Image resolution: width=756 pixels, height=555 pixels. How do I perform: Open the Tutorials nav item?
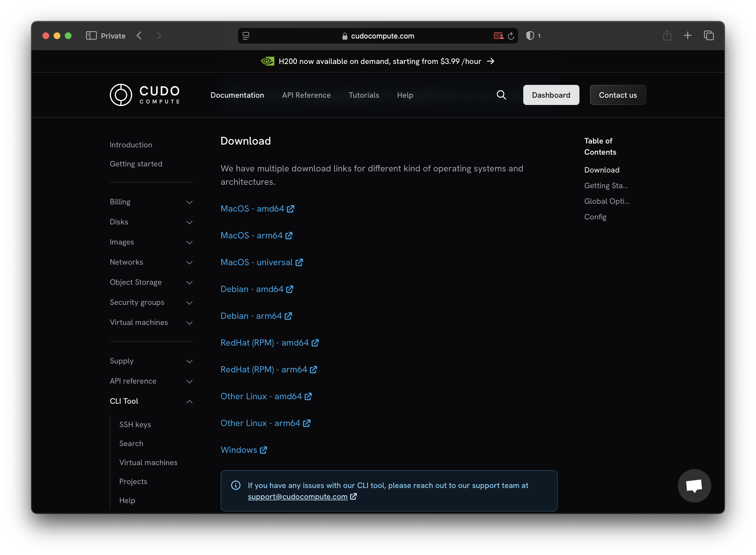tap(364, 95)
